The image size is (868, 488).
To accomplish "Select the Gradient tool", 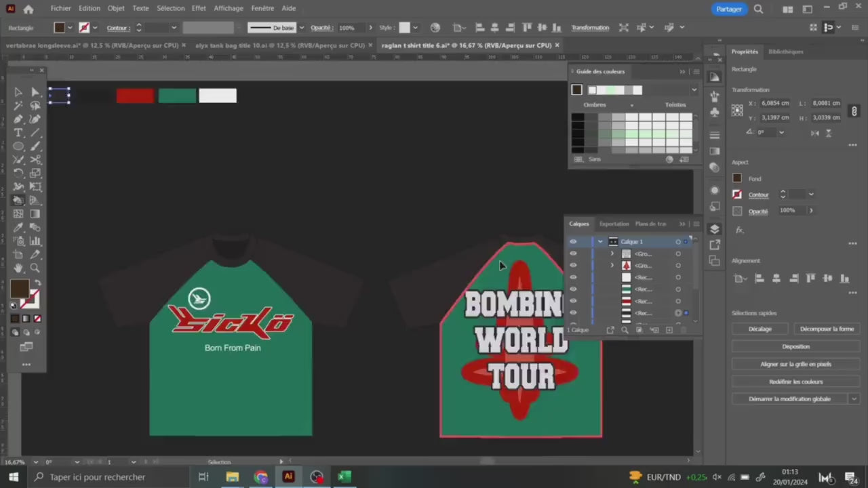I will tap(35, 214).
